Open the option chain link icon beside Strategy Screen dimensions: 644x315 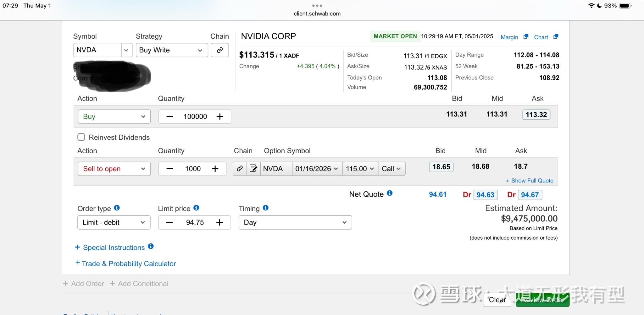pos(220,50)
